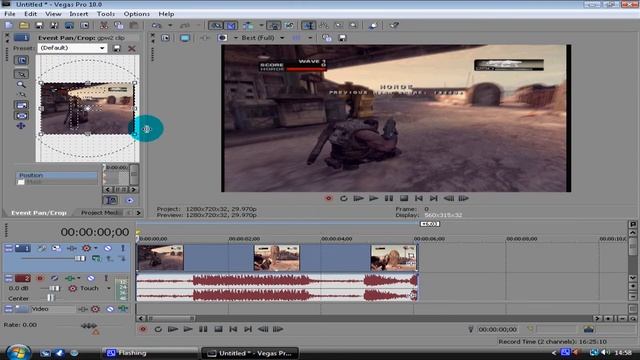Open Auto Ripple mode dropdown arrow
Viewport: 640px width, 360px height.
pyautogui.click(x=261, y=25)
